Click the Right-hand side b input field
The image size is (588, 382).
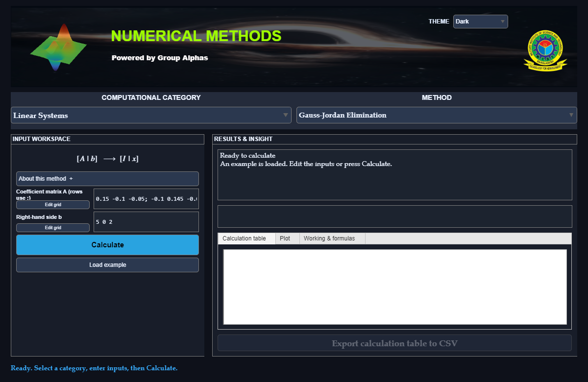[x=146, y=222]
